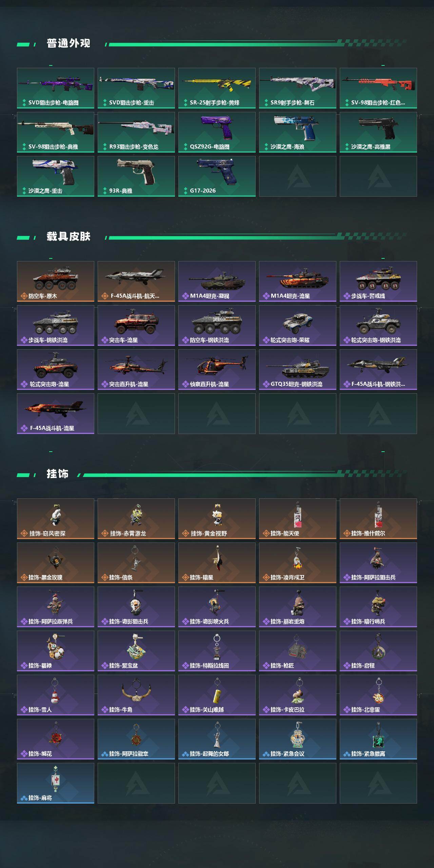434x868 pixels.
Task: Choose the 挂饰-雪人 snowman charm
Action: (x=56, y=695)
